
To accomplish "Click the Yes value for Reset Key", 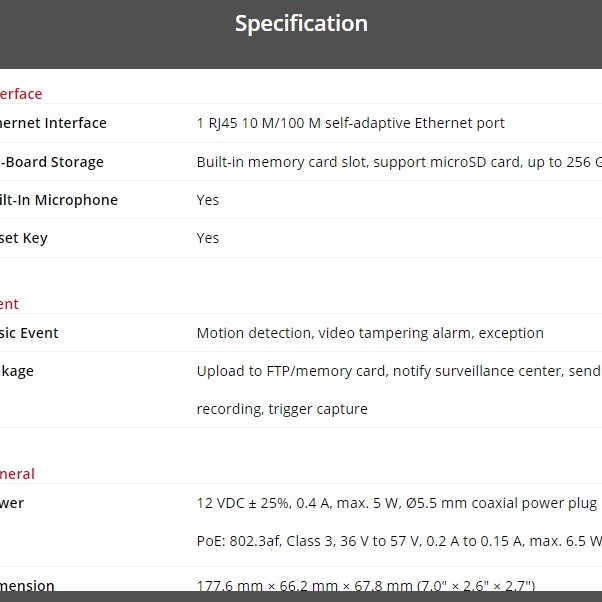I will click(208, 238).
